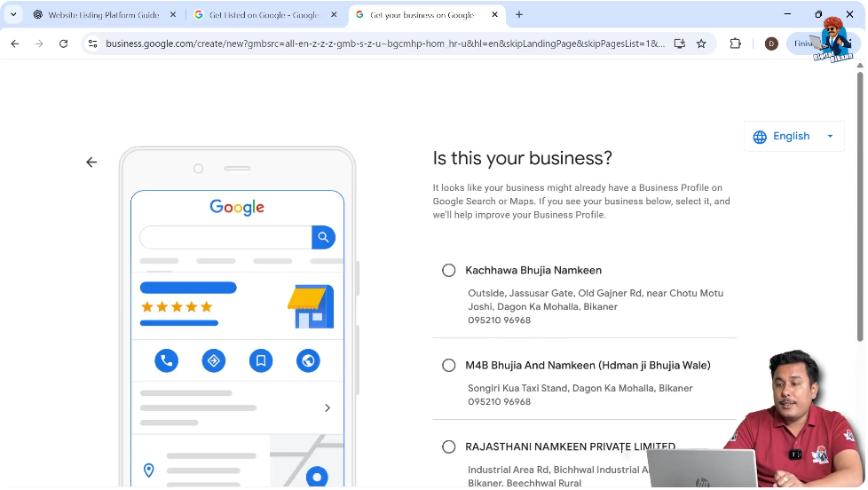Click the page vertical scrollbar
The height and width of the screenshot is (490, 868).
[x=860, y=205]
